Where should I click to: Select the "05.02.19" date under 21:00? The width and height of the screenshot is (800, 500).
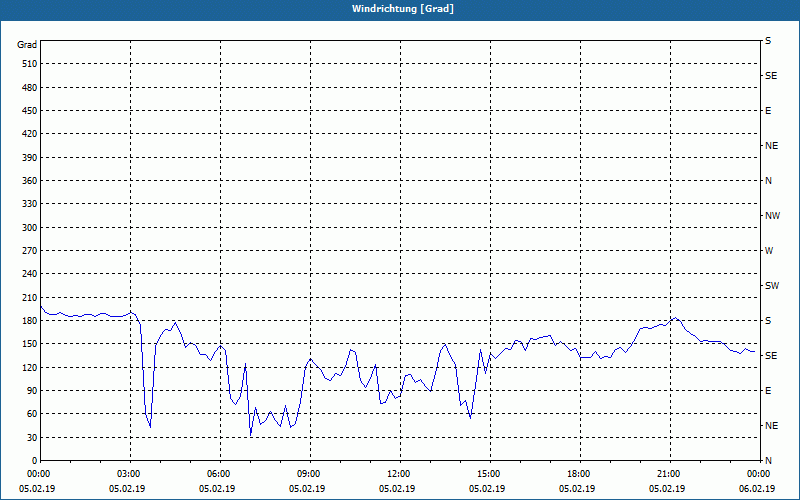click(x=667, y=489)
